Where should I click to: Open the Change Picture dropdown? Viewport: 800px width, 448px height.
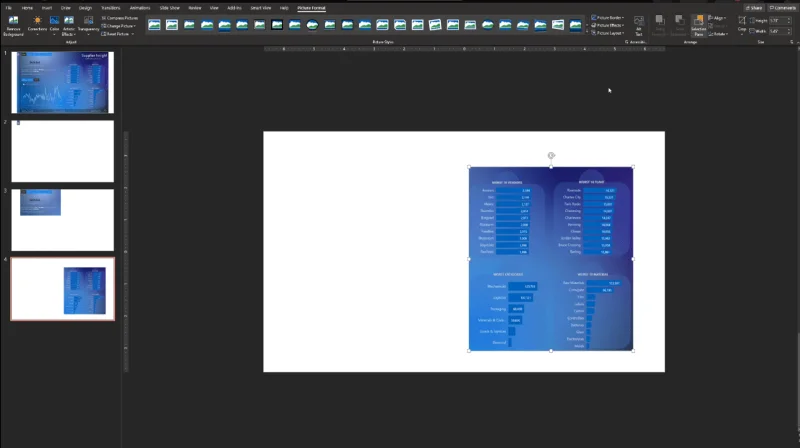(x=118, y=26)
